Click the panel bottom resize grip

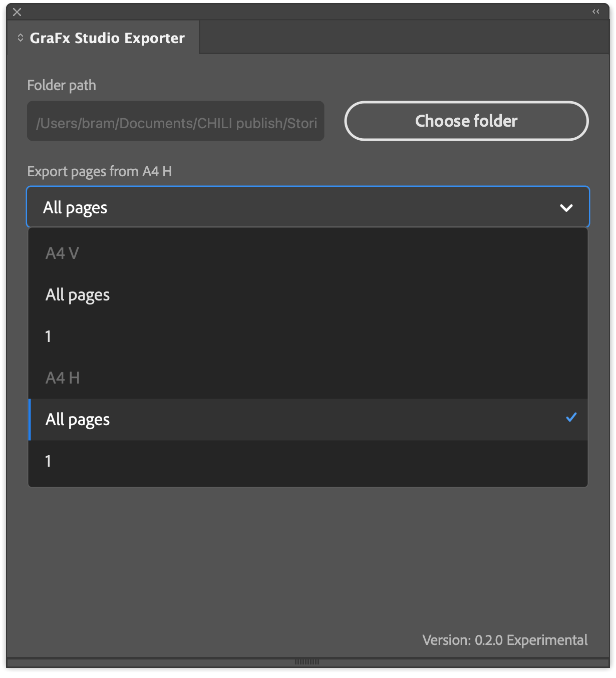(x=307, y=662)
